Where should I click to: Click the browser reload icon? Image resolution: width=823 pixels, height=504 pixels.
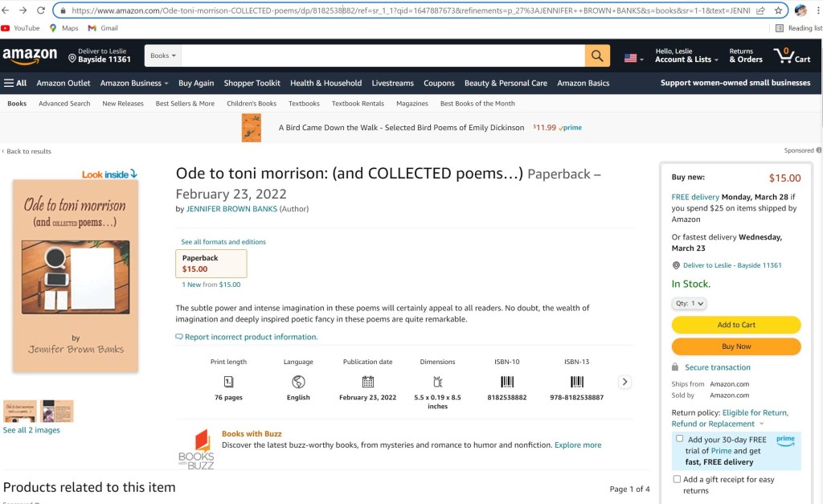click(40, 10)
